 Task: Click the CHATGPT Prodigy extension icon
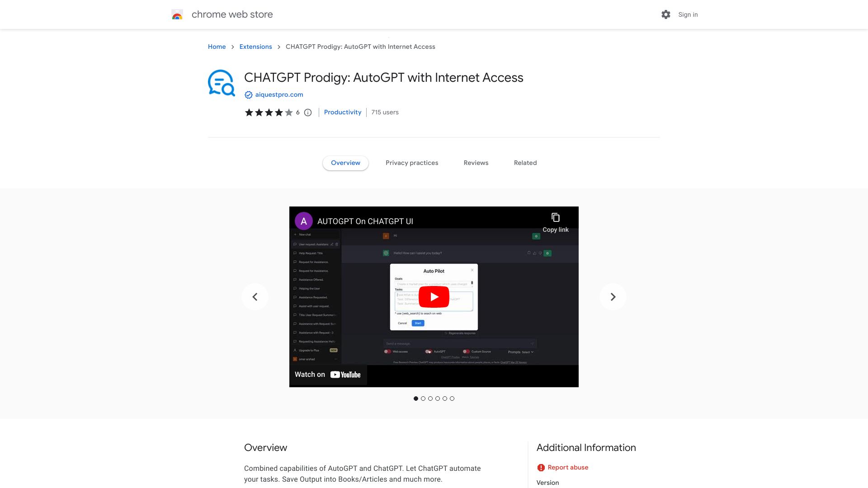[221, 82]
